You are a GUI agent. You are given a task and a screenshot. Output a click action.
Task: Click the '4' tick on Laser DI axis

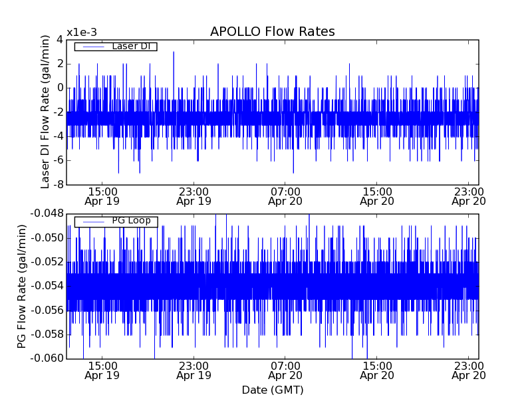(x=60, y=40)
